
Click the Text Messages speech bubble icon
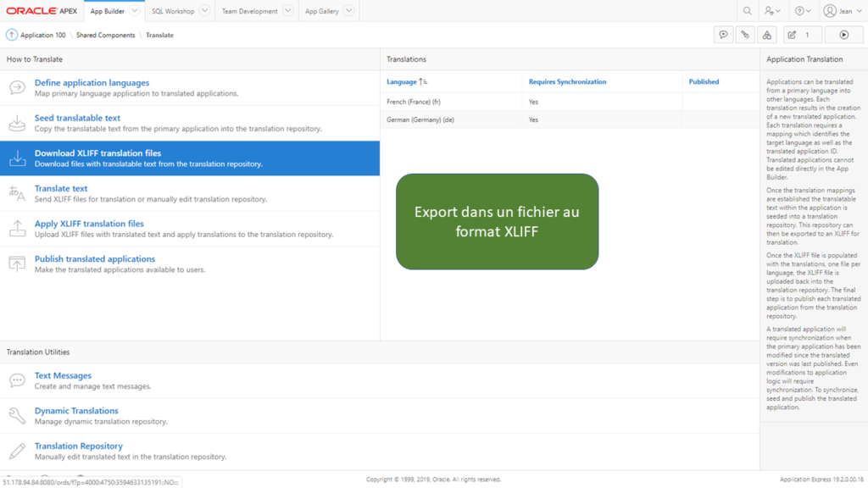click(x=17, y=380)
